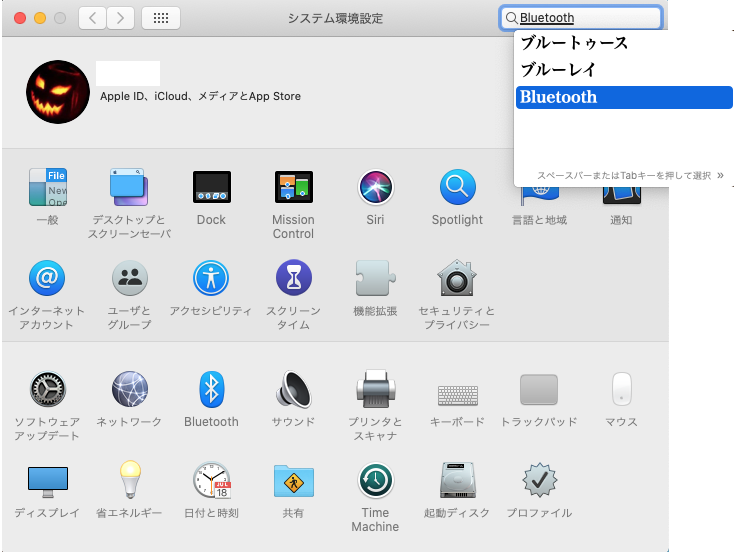The width and height of the screenshot is (734, 556).
Task: Open the Bluetooth preference pane
Action: [x=211, y=389]
